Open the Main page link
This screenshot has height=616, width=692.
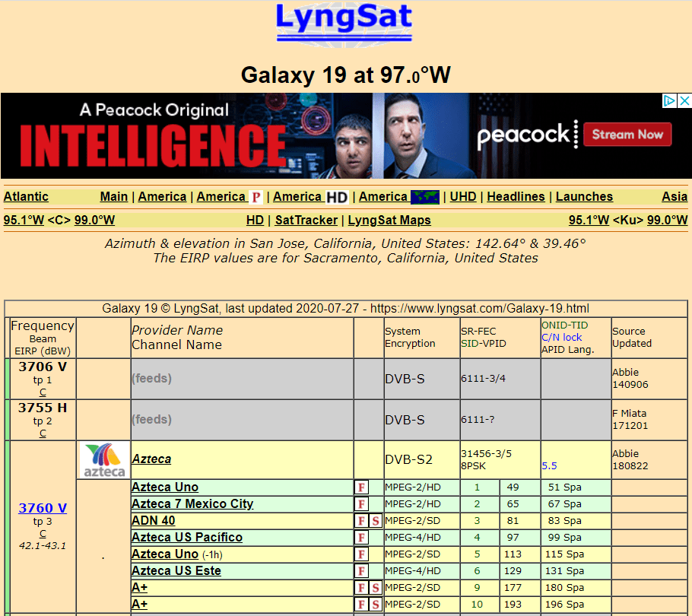114,197
